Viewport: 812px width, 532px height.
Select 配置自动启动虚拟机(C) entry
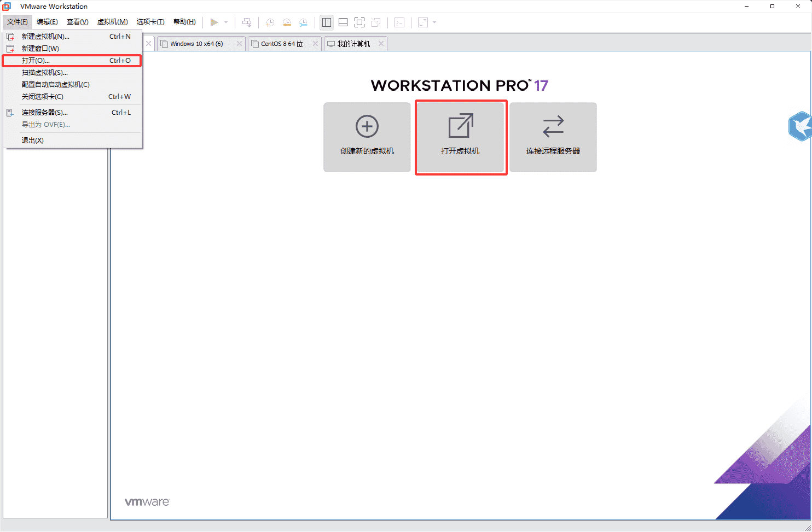pyautogui.click(x=72, y=85)
